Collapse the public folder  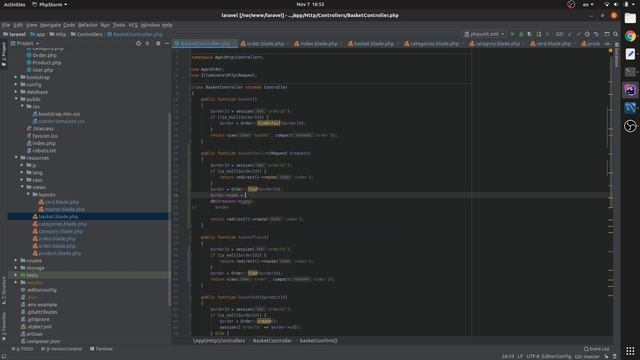click(x=16, y=99)
